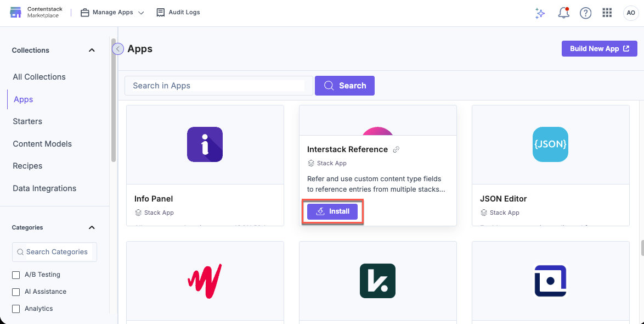Image resolution: width=644 pixels, height=324 pixels.
Task: Click the Interstack Reference title
Action: click(x=347, y=149)
